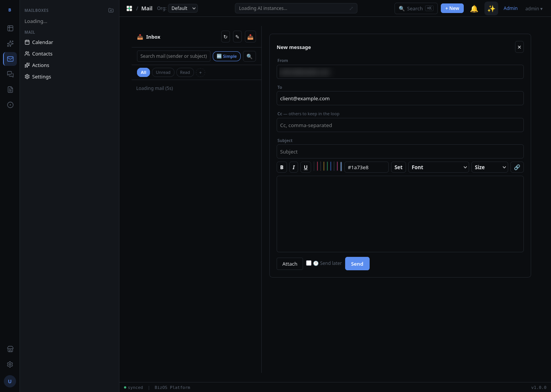Compose new mail with pencil icon

pyautogui.click(x=237, y=37)
